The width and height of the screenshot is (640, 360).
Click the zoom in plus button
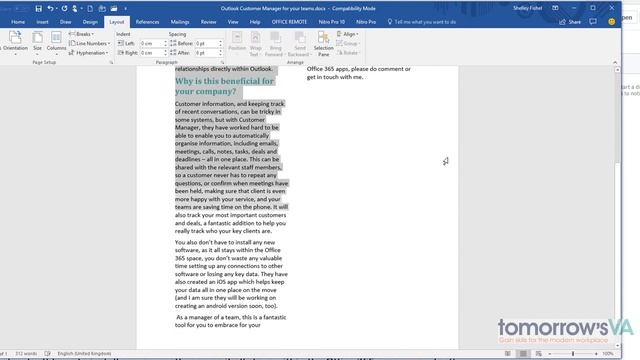tap(596, 353)
